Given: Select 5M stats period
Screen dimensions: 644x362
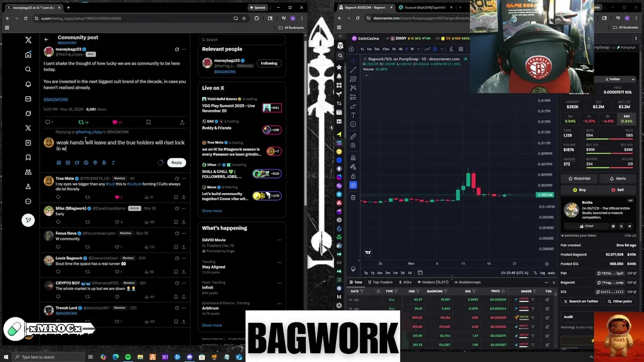Looking at the screenshot, I should click(x=570, y=119).
